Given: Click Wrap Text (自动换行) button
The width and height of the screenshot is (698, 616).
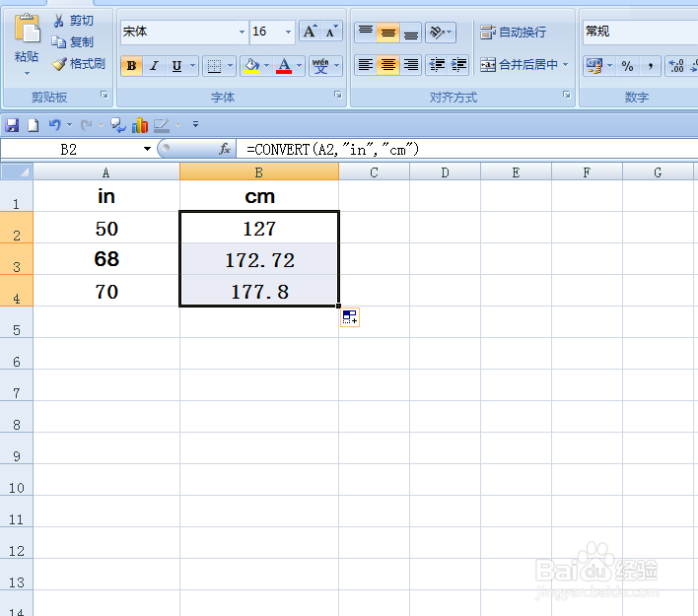Looking at the screenshot, I should 514,33.
